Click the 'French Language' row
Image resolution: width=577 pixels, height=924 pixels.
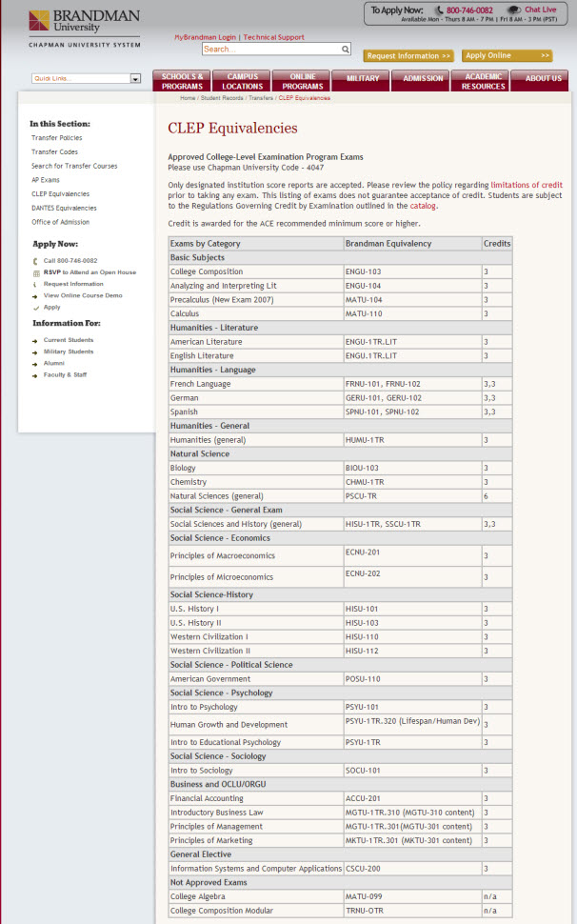340,384
